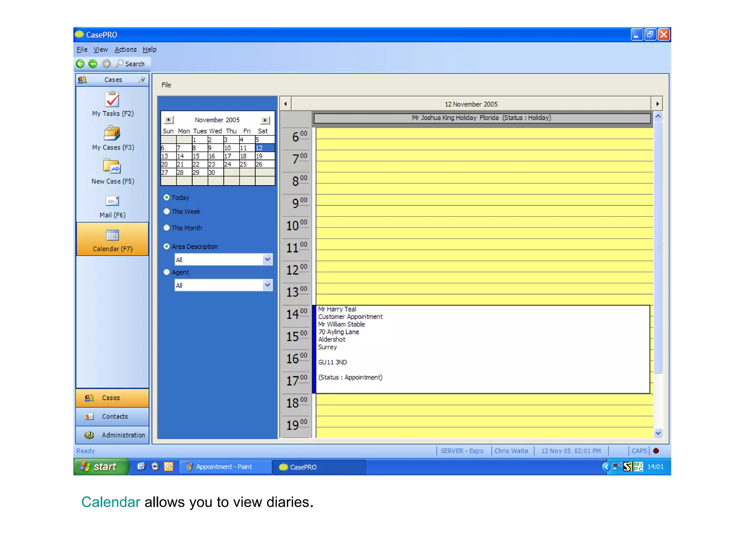747x560 pixels.
Task: Select the Today radio button
Action: click(167, 197)
